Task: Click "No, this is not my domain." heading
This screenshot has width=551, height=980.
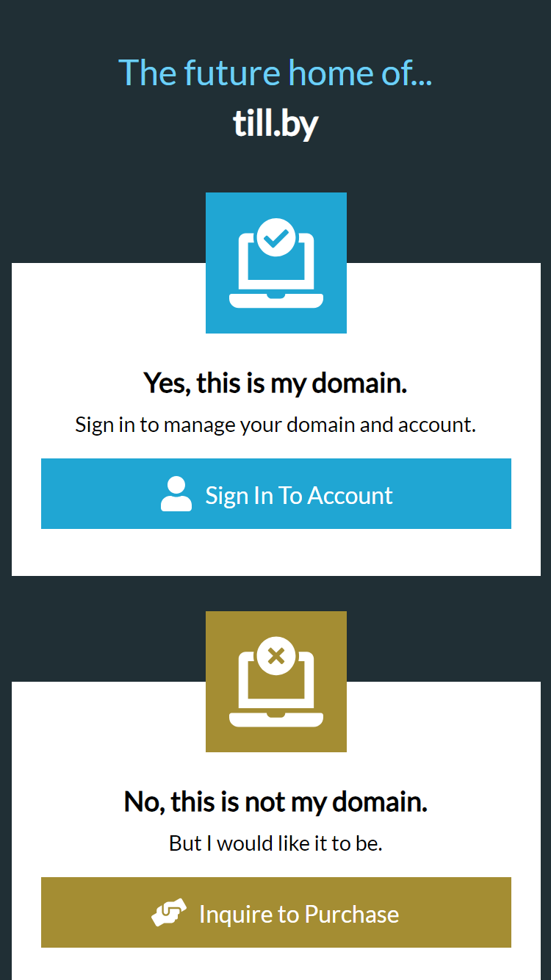Action: [275, 802]
